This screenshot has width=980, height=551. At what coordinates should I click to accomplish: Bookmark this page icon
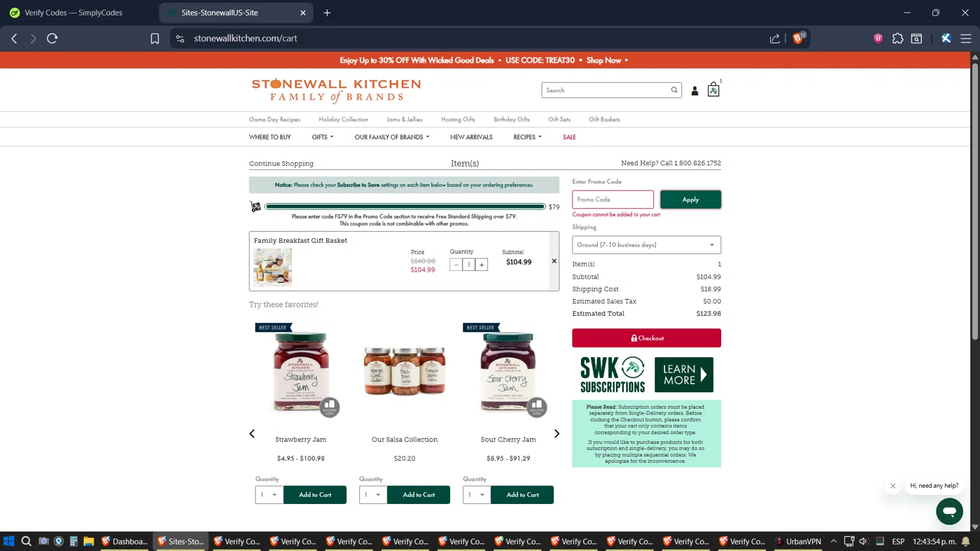pos(155,39)
